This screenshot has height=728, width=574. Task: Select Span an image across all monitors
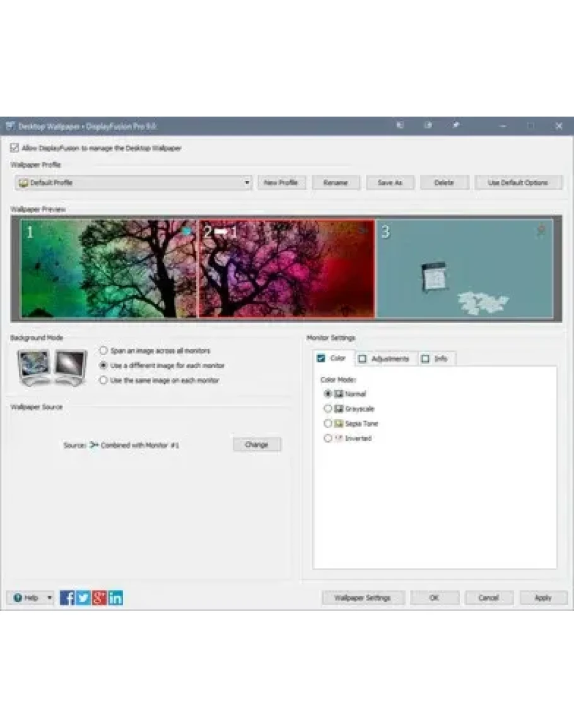coord(104,350)
